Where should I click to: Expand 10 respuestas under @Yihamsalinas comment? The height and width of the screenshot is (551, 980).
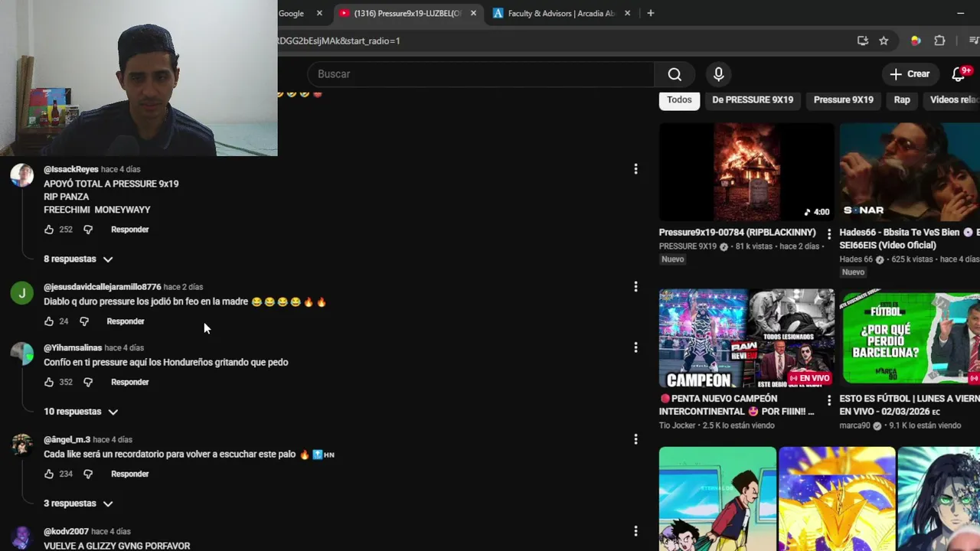[x=80, y=412]
